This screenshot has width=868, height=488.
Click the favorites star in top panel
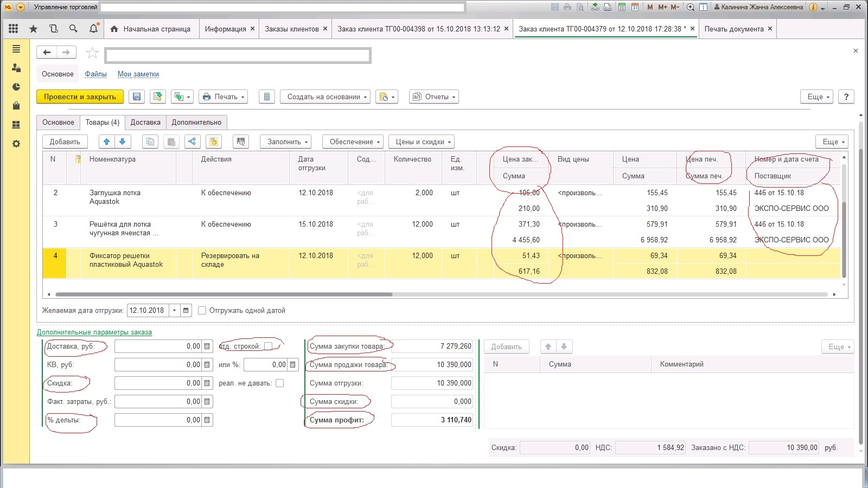34,29
